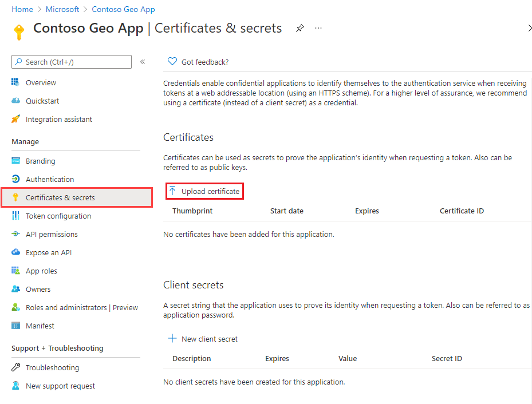Open the Overview menu item

point(41,82)
